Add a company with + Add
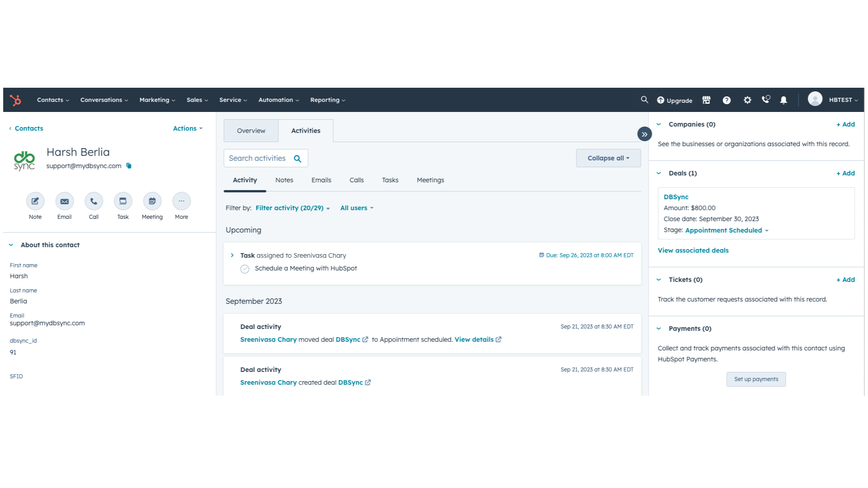The image size is (868, 488). (x=845, y=124)
